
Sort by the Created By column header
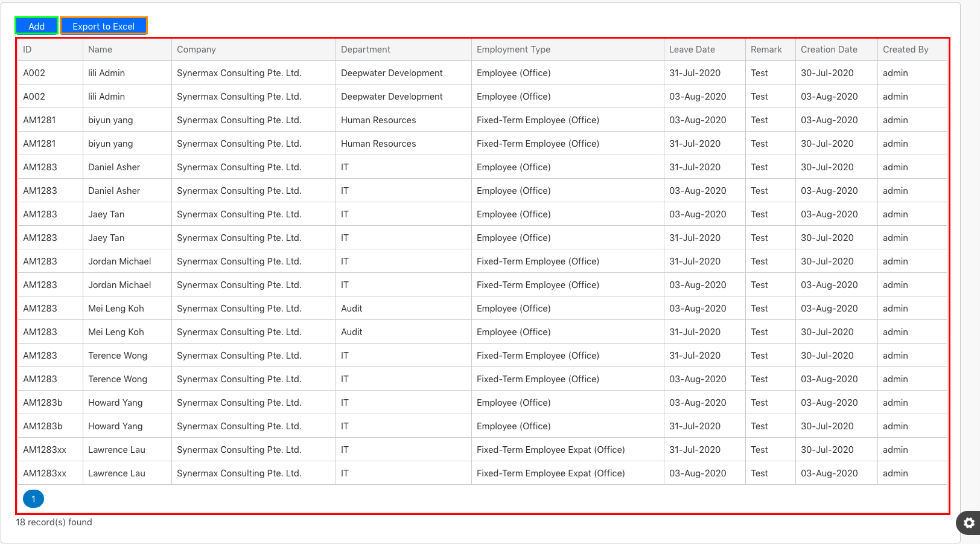(x=912, y=50)
